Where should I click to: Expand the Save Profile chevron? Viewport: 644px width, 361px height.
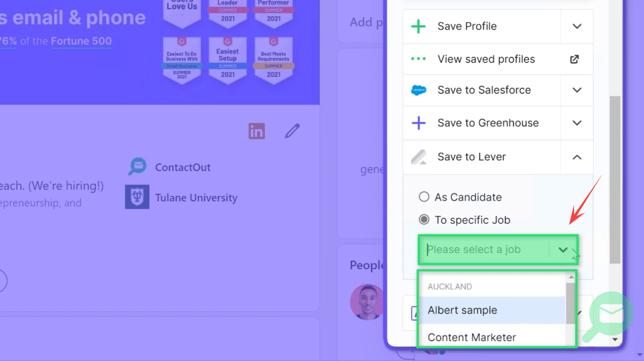577,26
